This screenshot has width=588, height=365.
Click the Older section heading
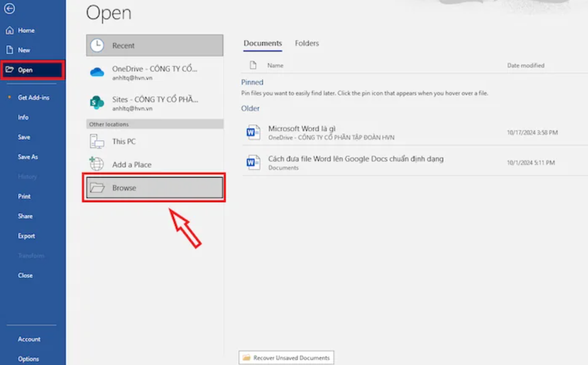click(x=250, y=108)
